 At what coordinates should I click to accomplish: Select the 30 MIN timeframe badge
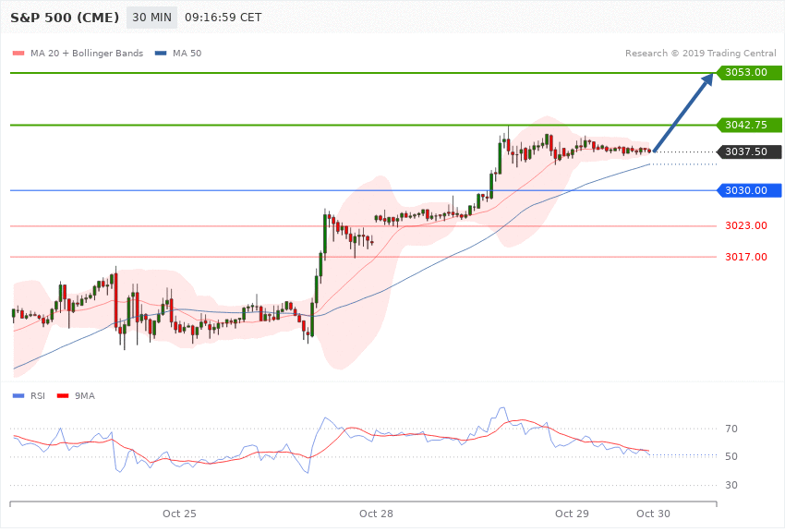coord(151,18)
